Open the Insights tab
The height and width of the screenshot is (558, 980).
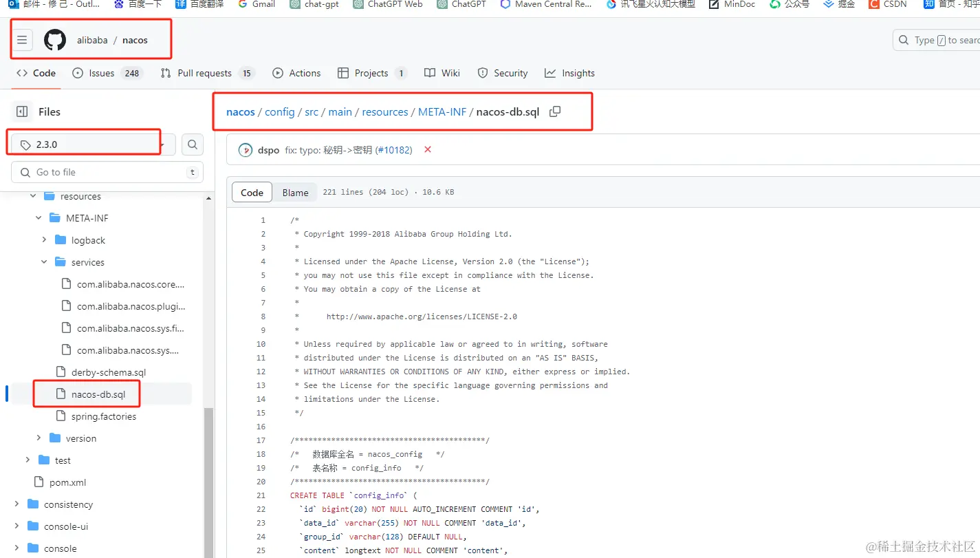pos(569,73)
